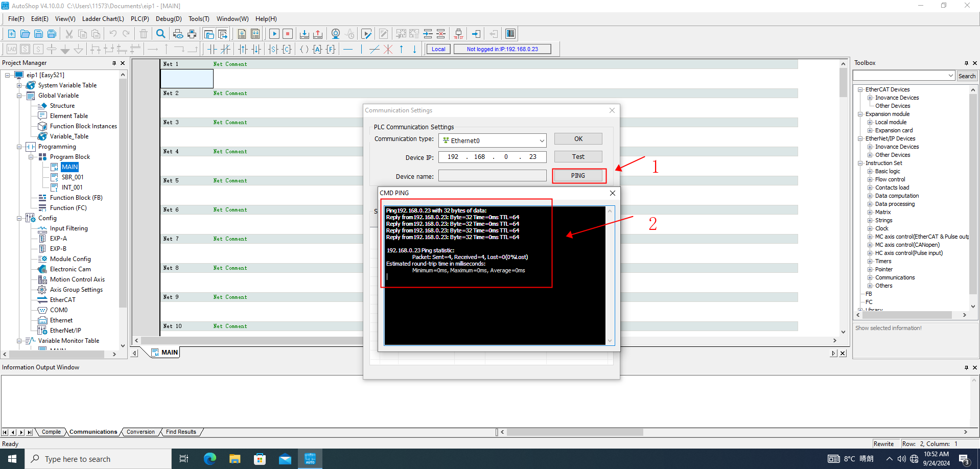980x469 pixels.
Task: Switch to the Find Results tab
Action: click(x=181, y=432)
